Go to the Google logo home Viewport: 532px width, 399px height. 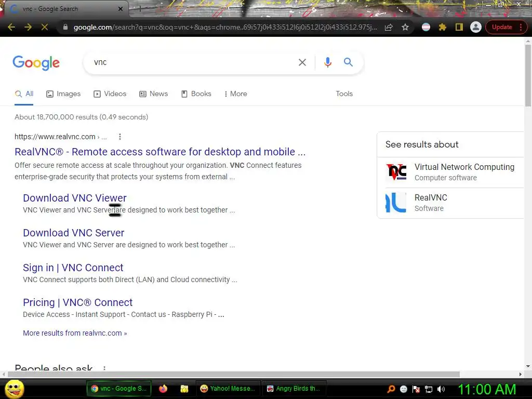pyautogui.click(x=36, y=63)
